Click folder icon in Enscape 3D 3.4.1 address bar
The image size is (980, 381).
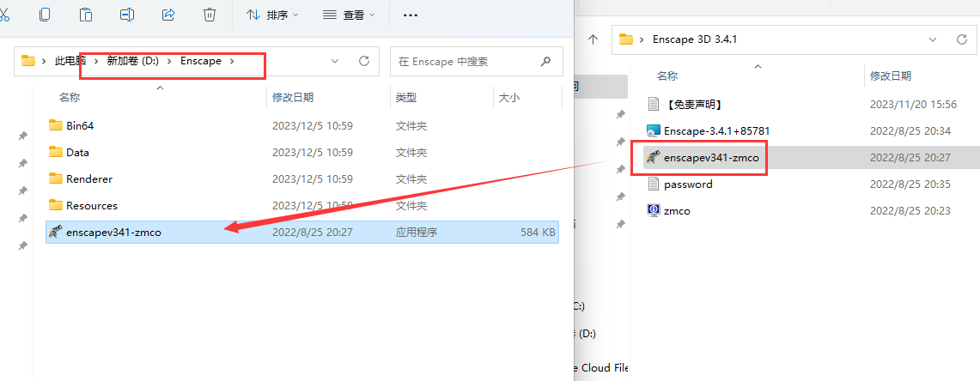click(x=625, y=39)
